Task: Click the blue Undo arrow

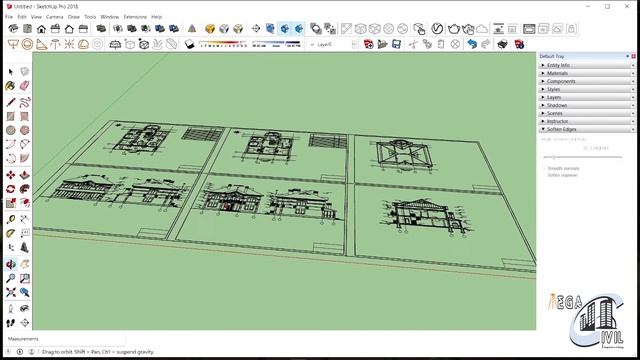Action: 472,44
